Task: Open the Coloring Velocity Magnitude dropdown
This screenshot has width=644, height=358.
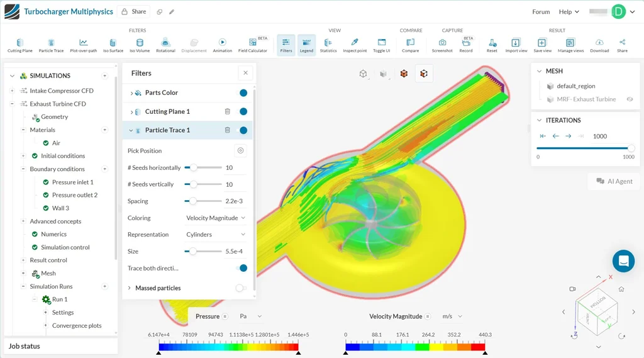Action: click(215, 218)
